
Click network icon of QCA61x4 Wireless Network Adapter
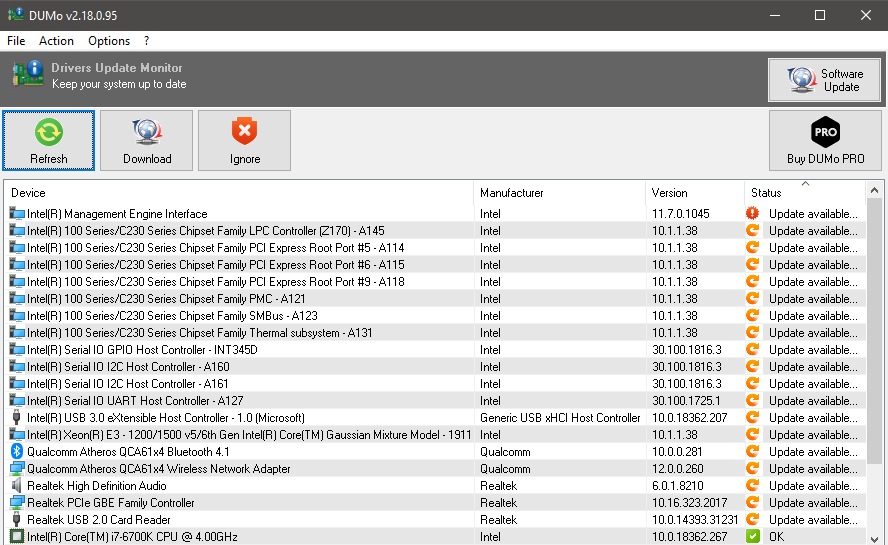tap(17, 469)
